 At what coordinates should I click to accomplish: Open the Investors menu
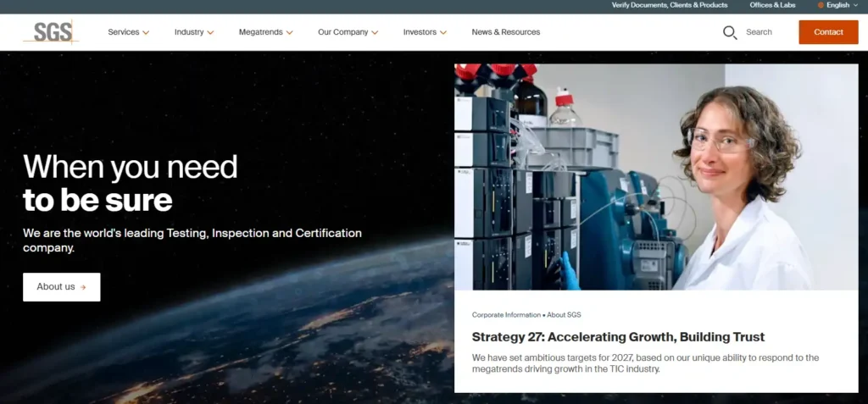425,32
